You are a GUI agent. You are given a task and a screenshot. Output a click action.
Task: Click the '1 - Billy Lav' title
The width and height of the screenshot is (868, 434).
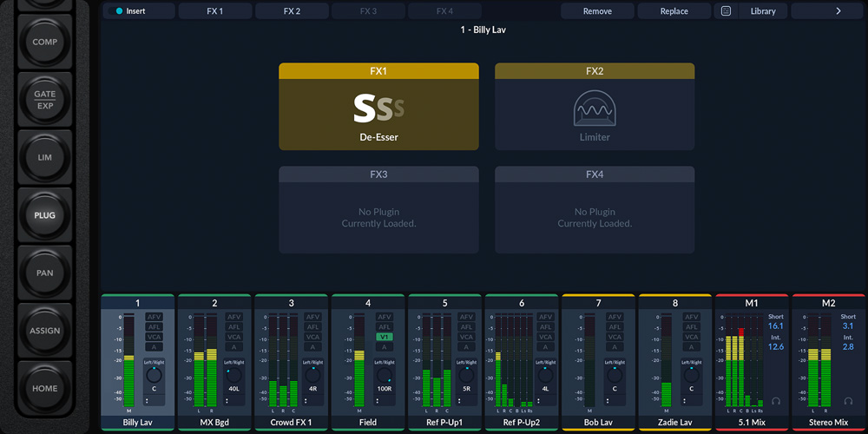point(483,30)
